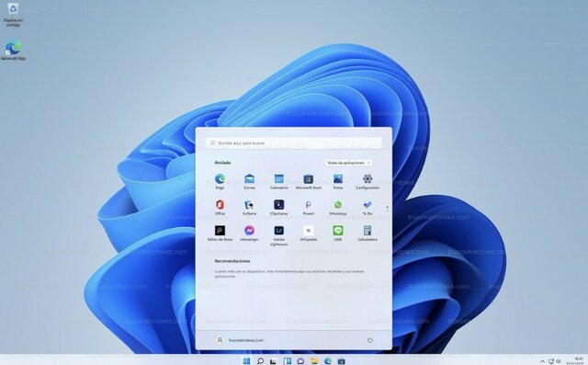
Task: Open File Explorer from the taskbar
Action: pos(314,361)
